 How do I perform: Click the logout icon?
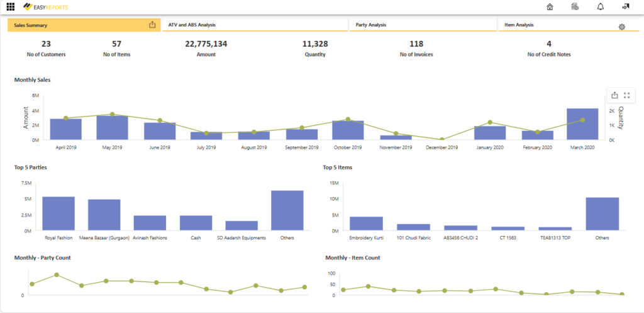point(625,7)
